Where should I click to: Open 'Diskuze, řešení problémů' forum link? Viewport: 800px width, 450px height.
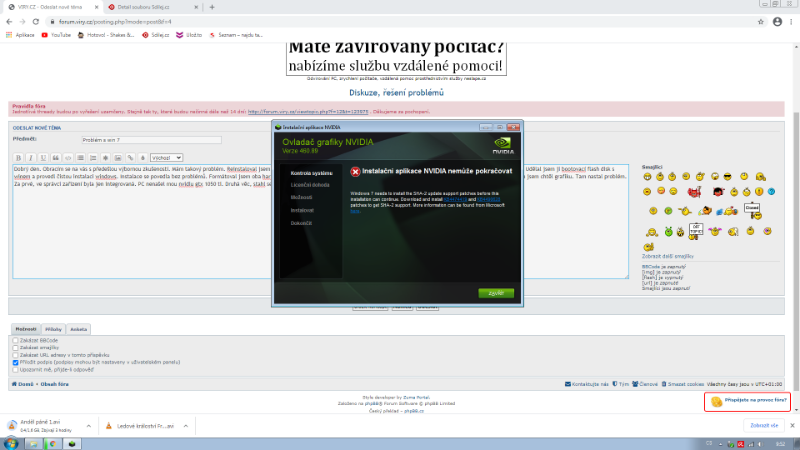pos(396,92)
